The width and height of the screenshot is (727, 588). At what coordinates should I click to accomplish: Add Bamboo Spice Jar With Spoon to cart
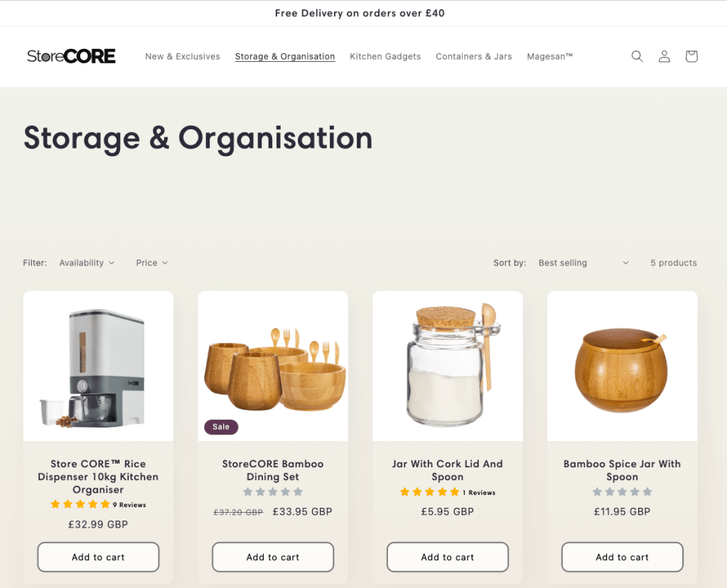pyautogui.click(x=623, y=557)
